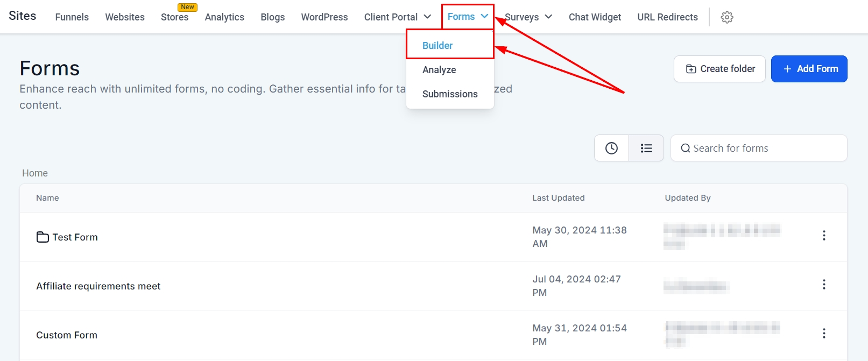Go to the Funnels tab
This screenshot has height=361, width=868.
(72, 17)
